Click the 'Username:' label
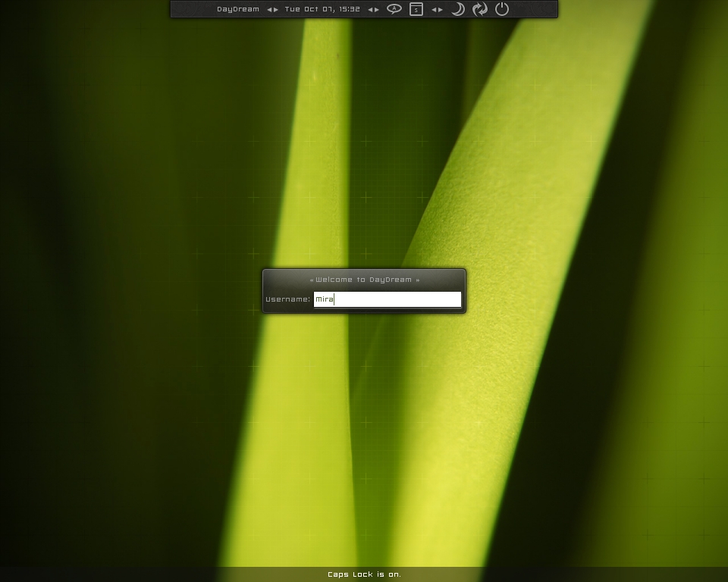This screenshot has height=582, width=728. [288, 299]
